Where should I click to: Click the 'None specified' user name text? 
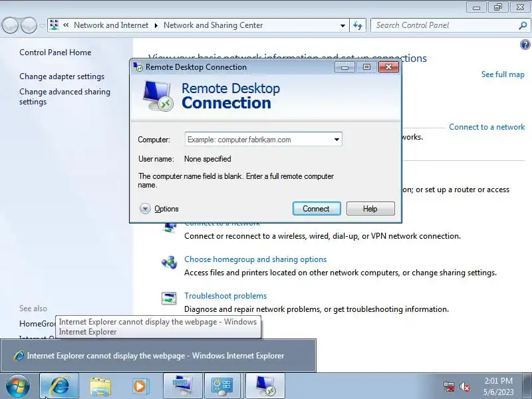207,159
